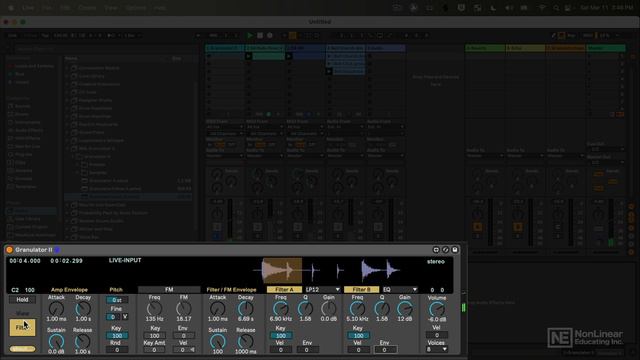Click the Stop button in Live transport
The height and width of the screenshot is (360, 640).
[x=260, y=36]
